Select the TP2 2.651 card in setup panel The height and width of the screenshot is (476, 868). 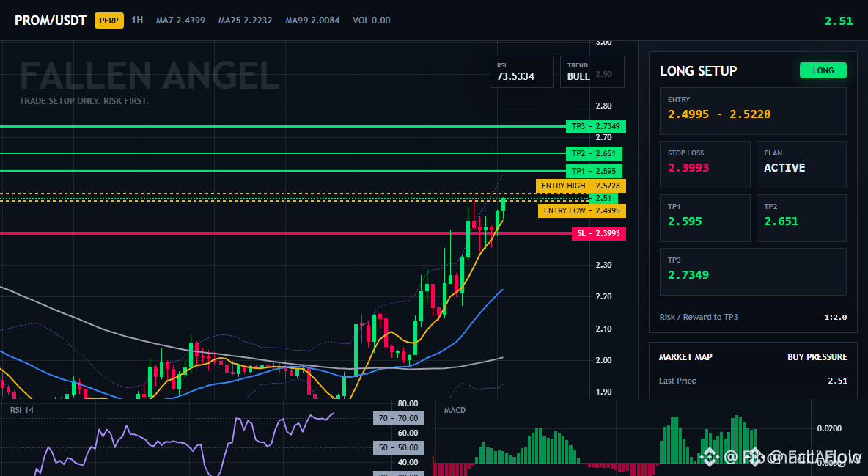(x=801, y=218)
